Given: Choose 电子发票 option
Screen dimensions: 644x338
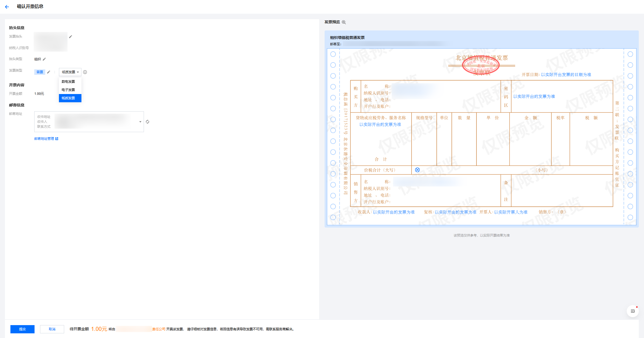Looking at the screenshot, I should [x=68, y=90].
